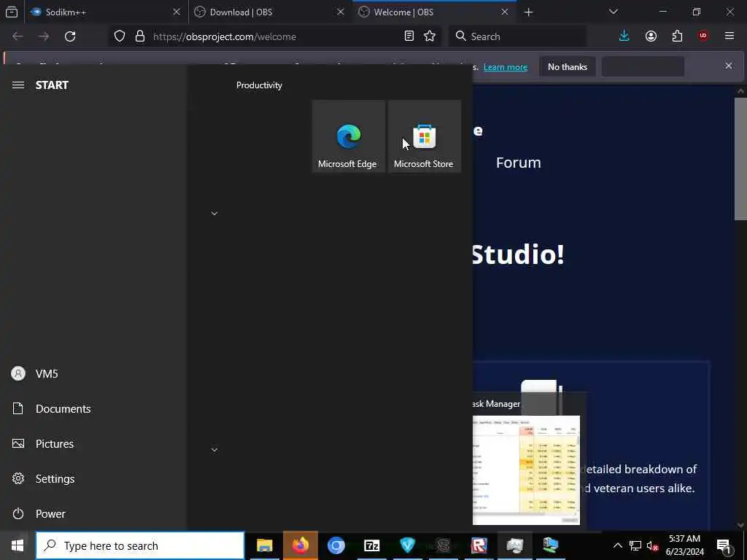
Task: Open the Firefox application menu
Action: point(729,36)
